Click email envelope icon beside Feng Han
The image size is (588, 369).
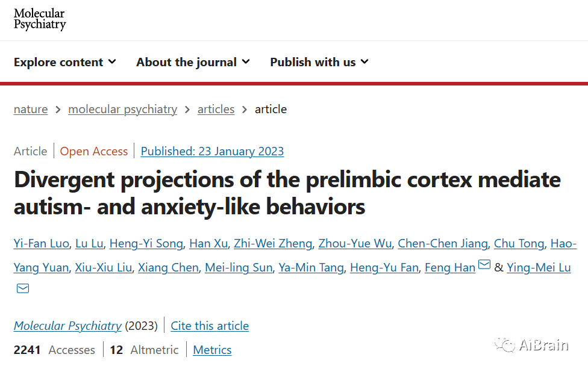484,264
